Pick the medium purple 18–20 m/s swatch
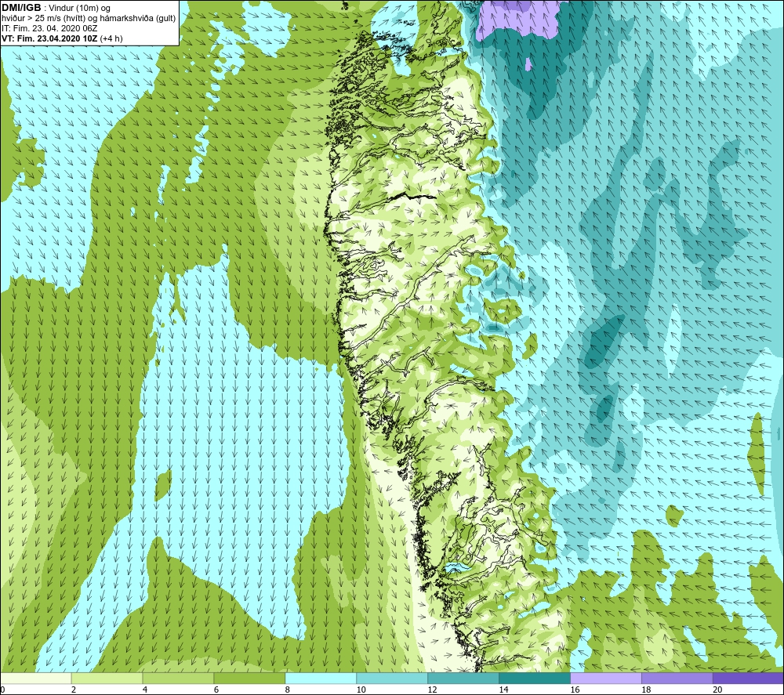The width and height of the screenshot is (784, 695). click(677, 678)
